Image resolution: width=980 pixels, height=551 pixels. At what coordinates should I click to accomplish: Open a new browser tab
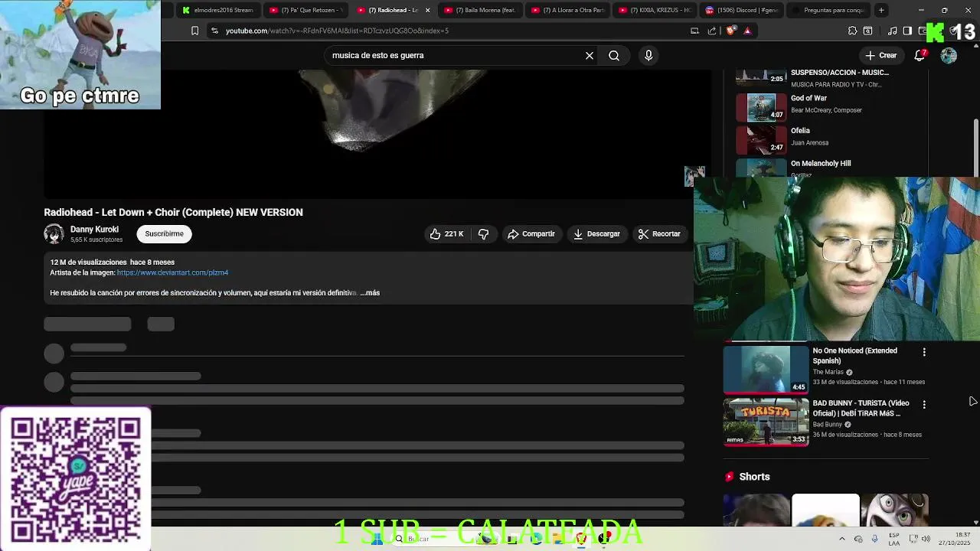tap(881, 10)
